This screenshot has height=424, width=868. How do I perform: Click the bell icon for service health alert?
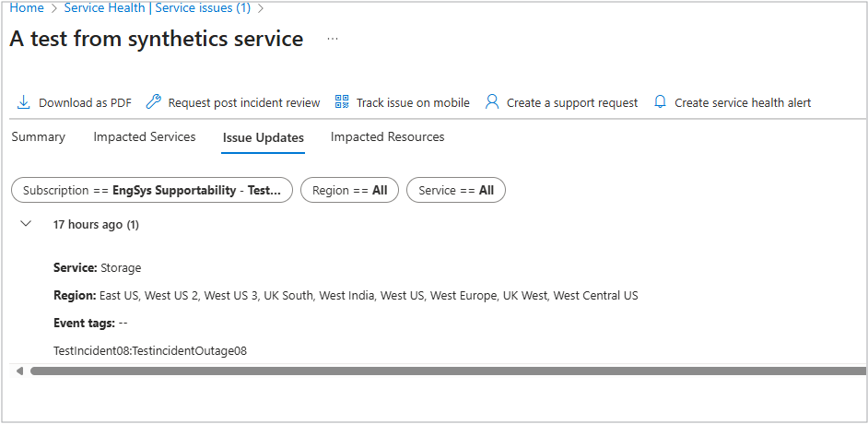[660, 102]
